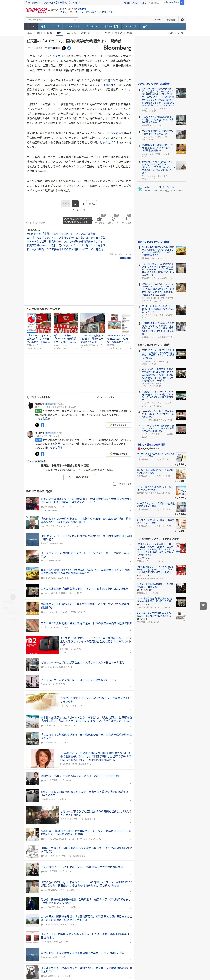Share the article on Facebook below headline

pyautogui.click(x=69, y=48)
